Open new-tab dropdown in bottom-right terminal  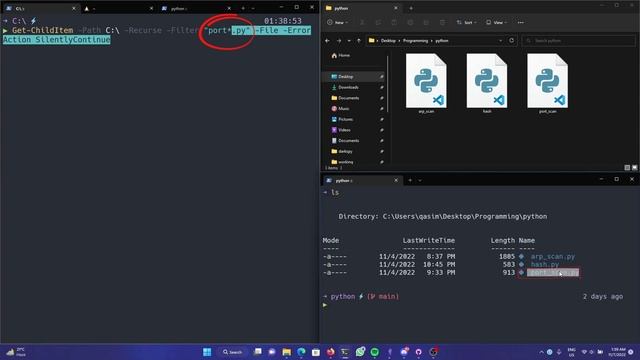[420, 180]
